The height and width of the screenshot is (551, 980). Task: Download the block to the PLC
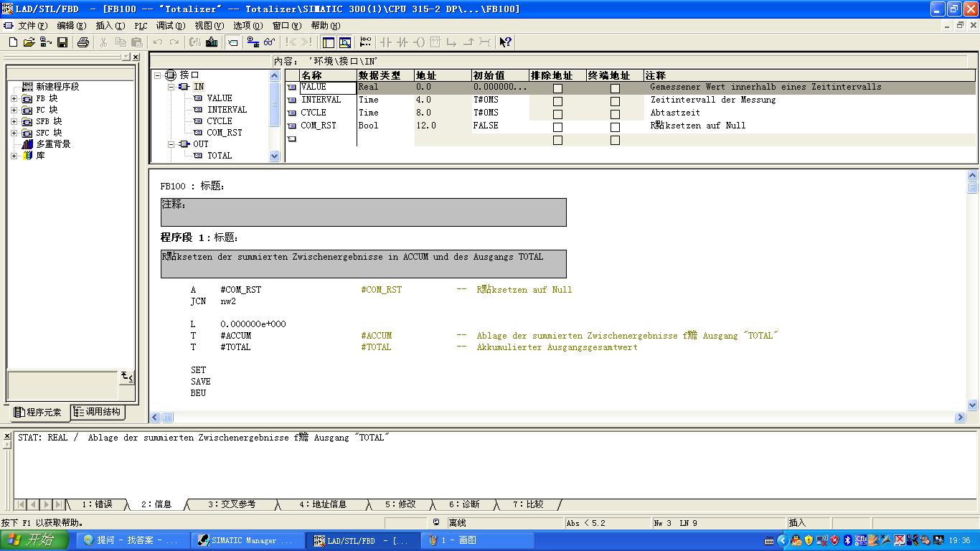(x=212, y=42)
